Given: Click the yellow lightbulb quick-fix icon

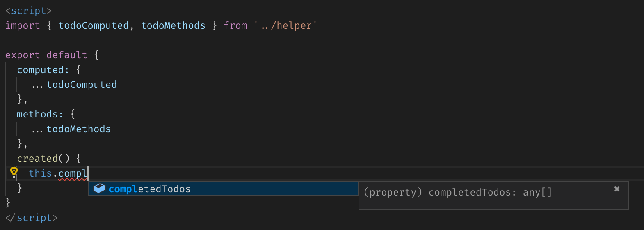Looking at the screenshot, I should 14,172.
